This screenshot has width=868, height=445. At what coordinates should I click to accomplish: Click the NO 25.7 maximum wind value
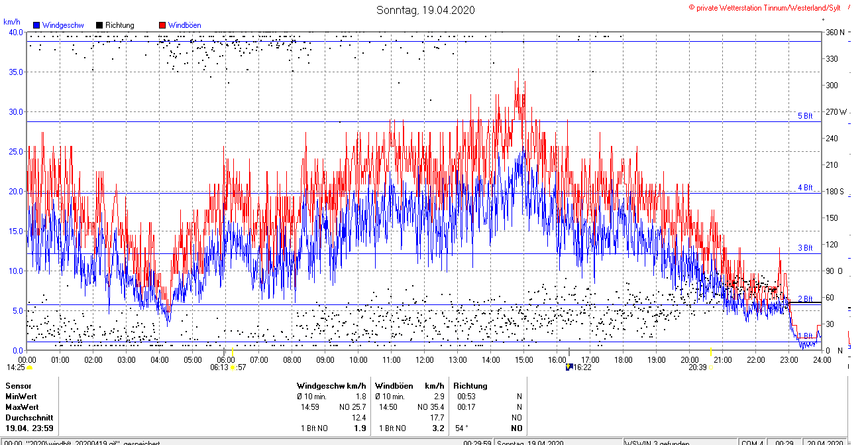pos(353,407)
